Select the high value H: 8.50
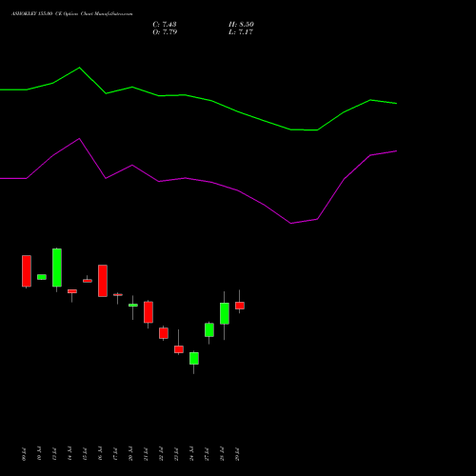The width and height of the screenshot is (476, 476). click(241, 25)
